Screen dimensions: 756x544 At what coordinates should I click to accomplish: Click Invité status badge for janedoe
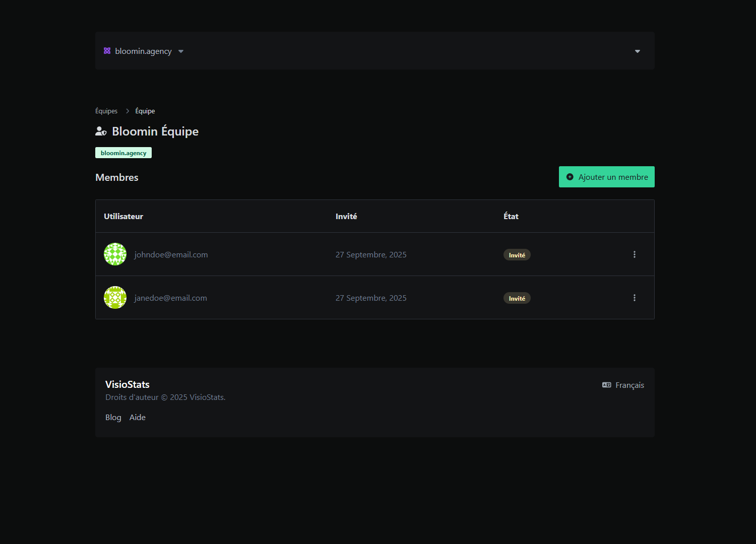point(517,298)
